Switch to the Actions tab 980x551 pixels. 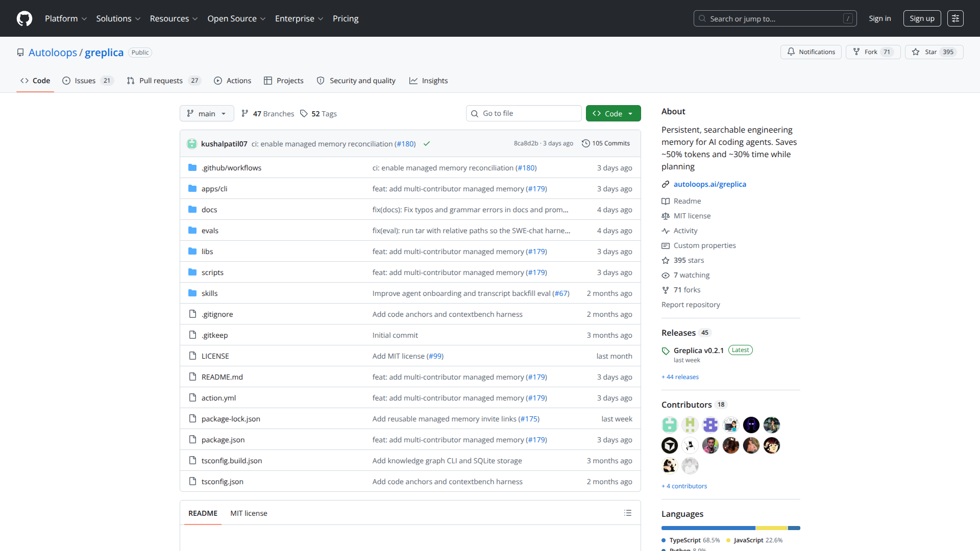click(x=232, y=81)
